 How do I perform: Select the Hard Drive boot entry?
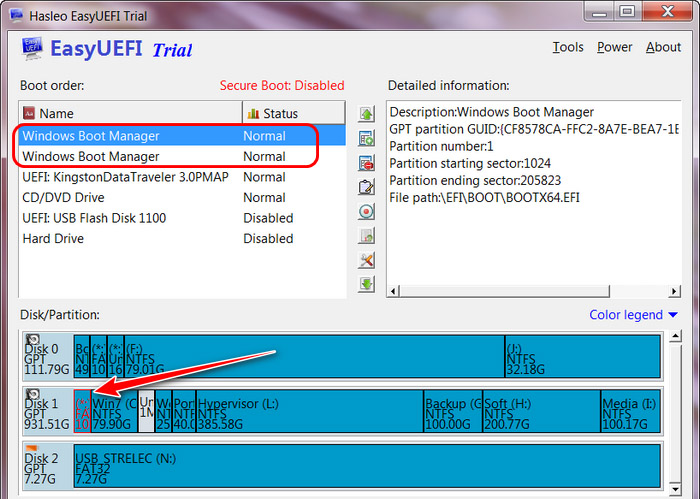[x=182, y=238]
